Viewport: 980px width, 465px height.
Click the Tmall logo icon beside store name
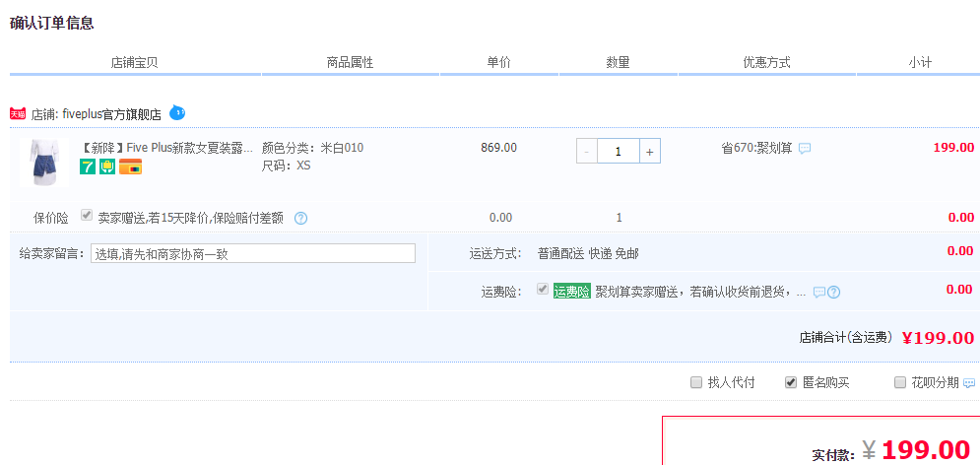pyautogui.click(x=18, y=113)
